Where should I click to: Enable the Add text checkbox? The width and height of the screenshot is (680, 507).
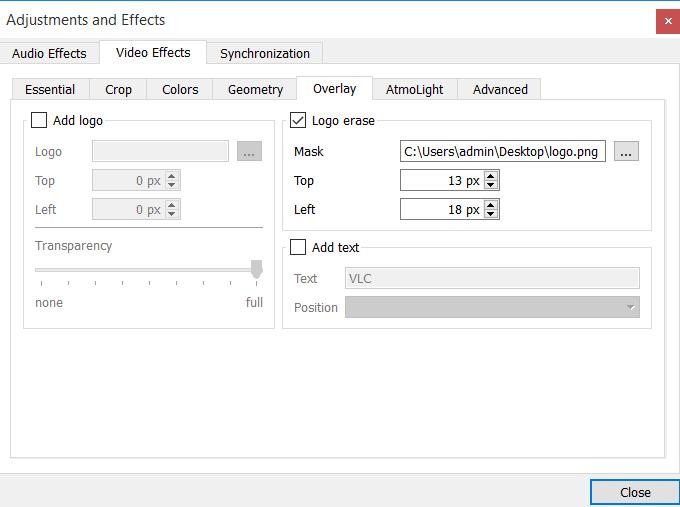pyautogui.click(x=298, y=247)
